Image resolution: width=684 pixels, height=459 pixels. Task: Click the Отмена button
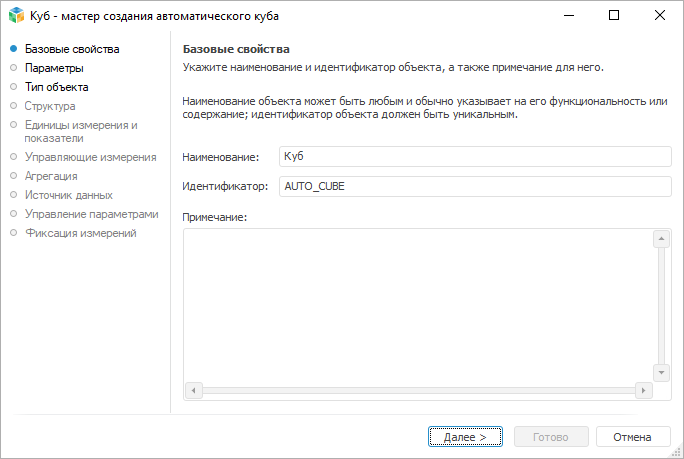632,437
